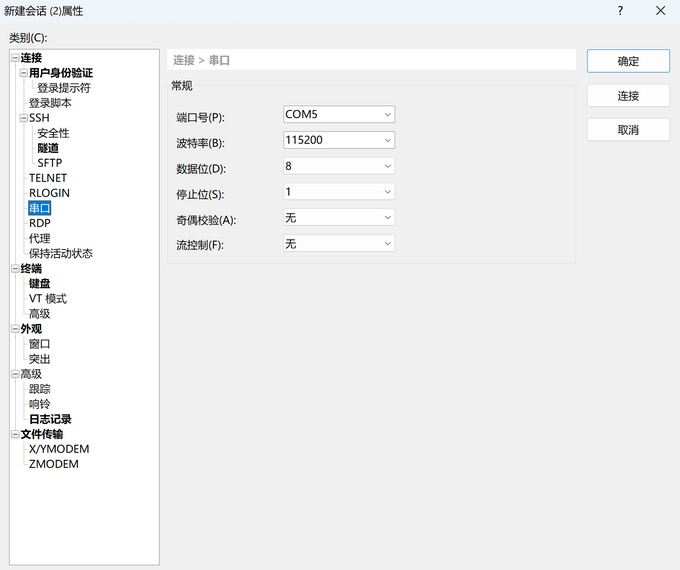Select 登录提示符 tree item

(64, 88)
